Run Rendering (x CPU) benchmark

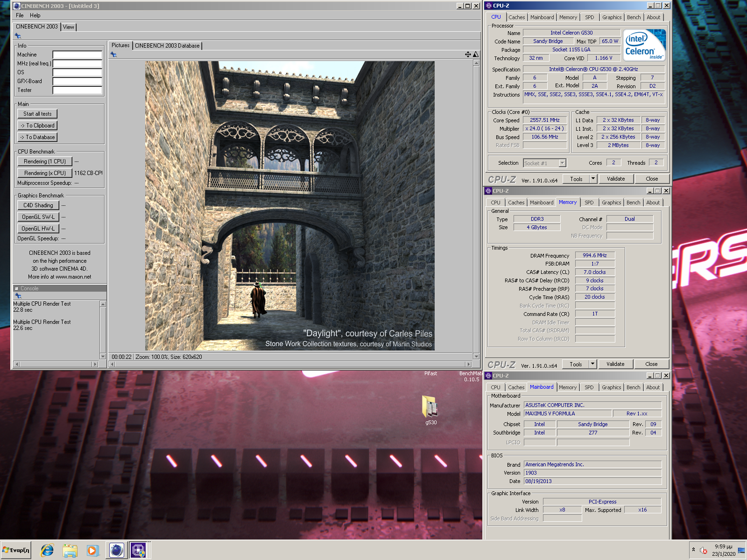click(45, 173)
